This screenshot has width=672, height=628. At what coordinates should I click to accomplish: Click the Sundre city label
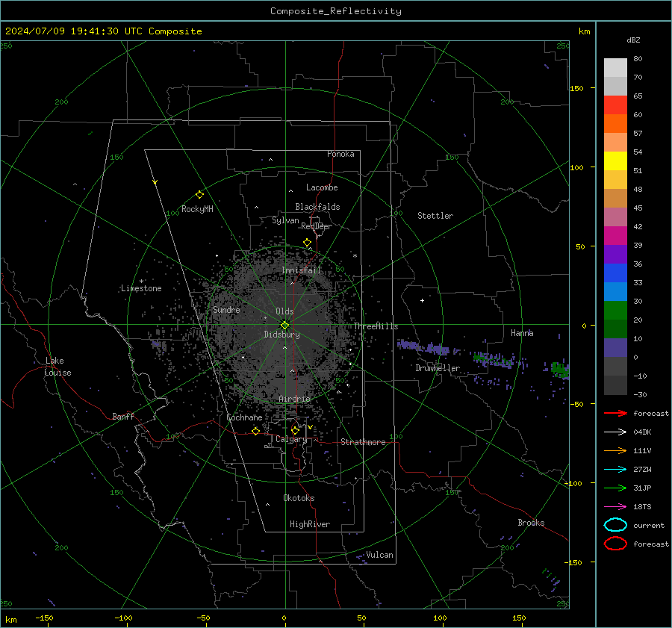[226, 309]
